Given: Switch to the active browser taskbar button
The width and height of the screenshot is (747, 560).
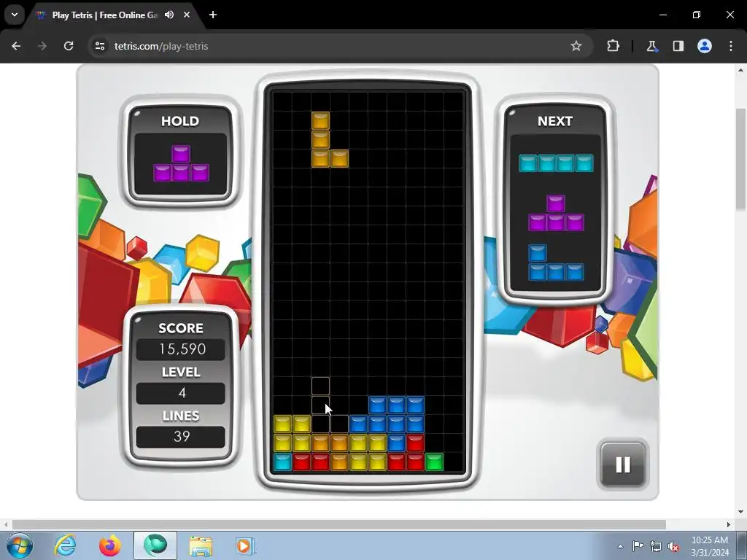Looking at the screenshot, I should pyautogui.click(x=155, y=545).
